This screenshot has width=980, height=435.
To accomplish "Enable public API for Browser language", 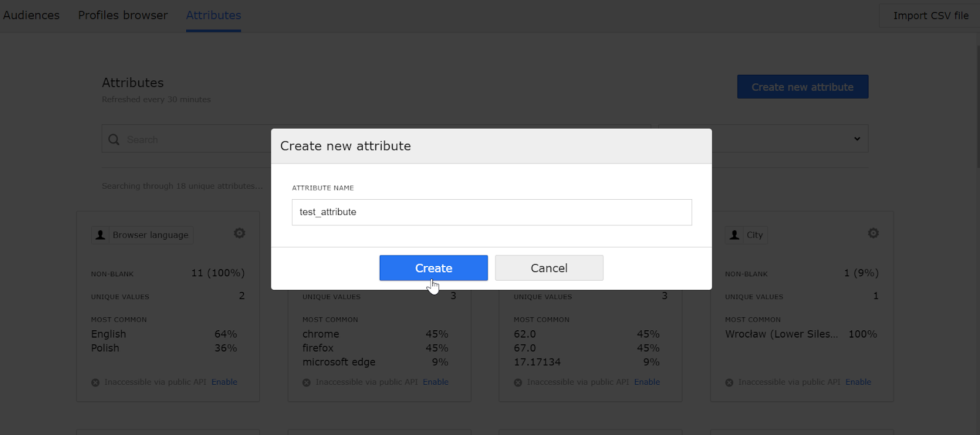I will 224,382.
